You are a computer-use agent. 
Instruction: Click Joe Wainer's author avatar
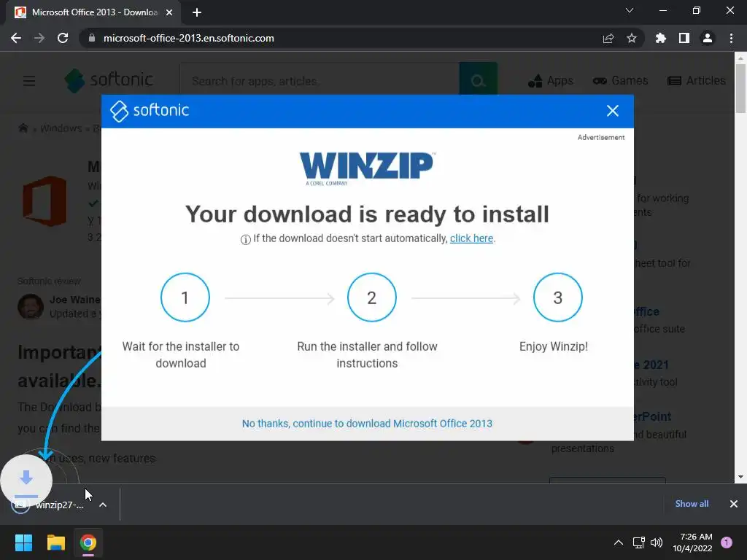(31, 306)
